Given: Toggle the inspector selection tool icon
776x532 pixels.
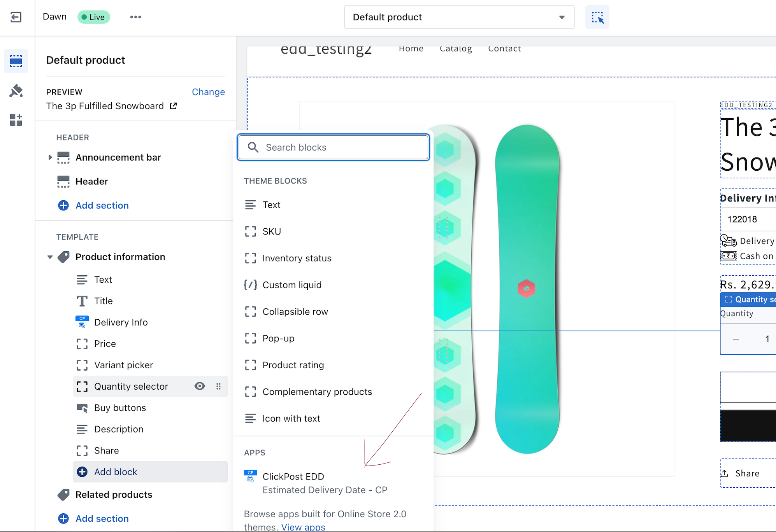Looking at the screenshot, I should (597, 17).
